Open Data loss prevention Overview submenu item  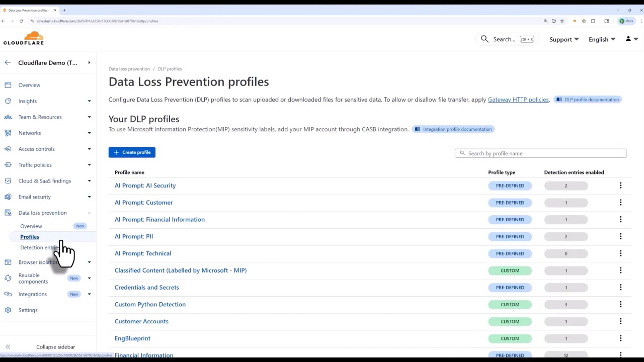31,226
